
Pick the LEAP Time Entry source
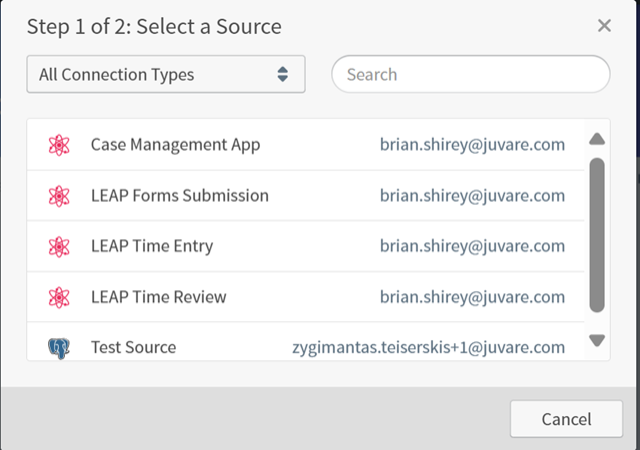306,246
